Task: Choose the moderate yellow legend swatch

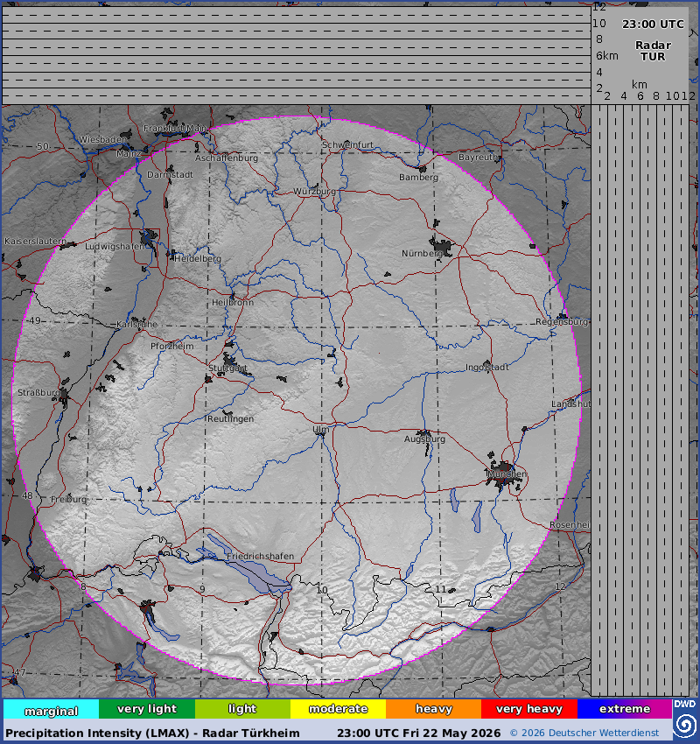Action: pos(338,709)
